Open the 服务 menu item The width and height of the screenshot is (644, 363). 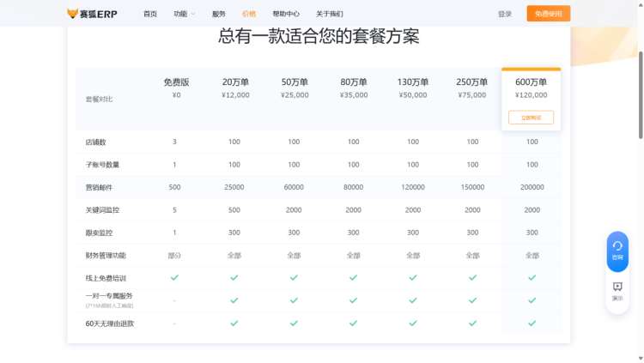point(219,14)
